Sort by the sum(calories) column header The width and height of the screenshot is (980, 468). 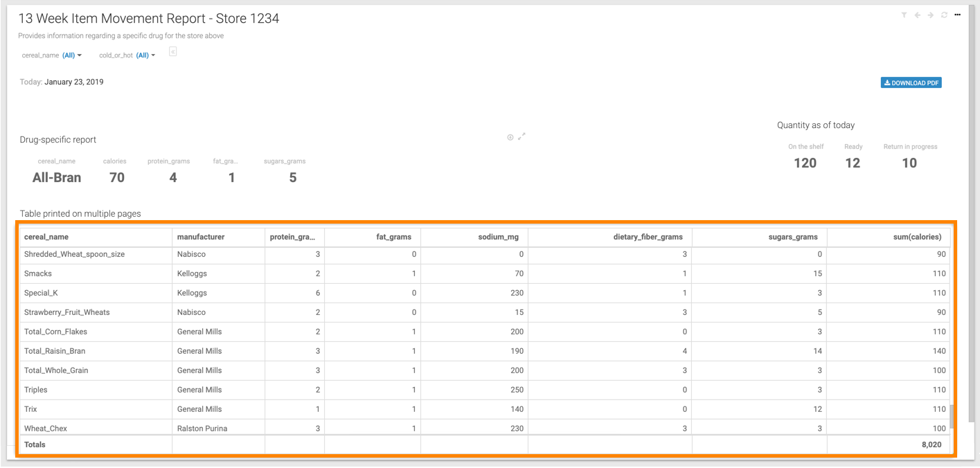point(917,237)
